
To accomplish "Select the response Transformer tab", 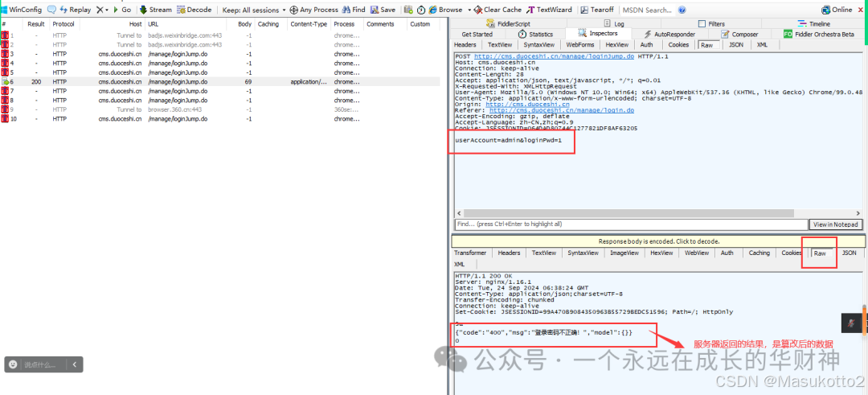I will (470, 253).
